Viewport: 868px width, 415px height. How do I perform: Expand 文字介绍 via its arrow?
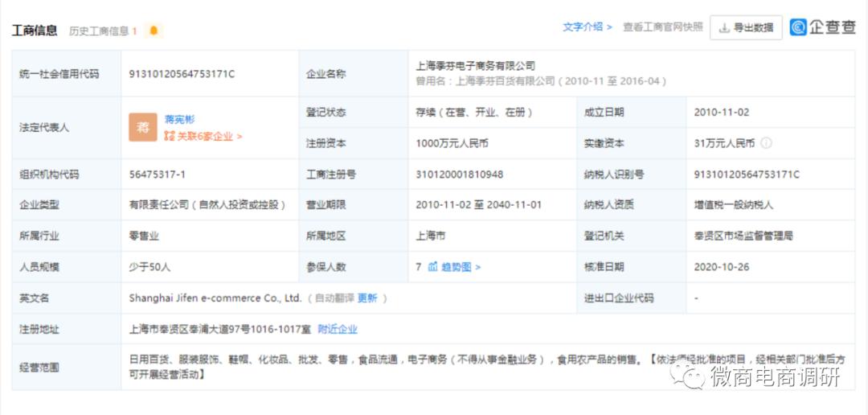609,27
